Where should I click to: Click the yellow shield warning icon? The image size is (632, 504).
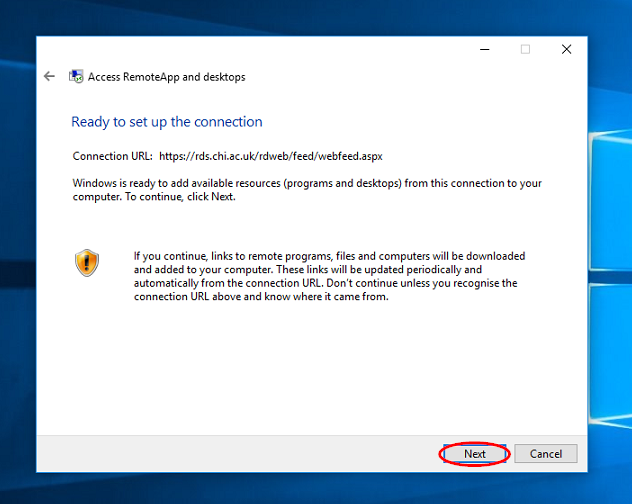[x=87, y=263]
